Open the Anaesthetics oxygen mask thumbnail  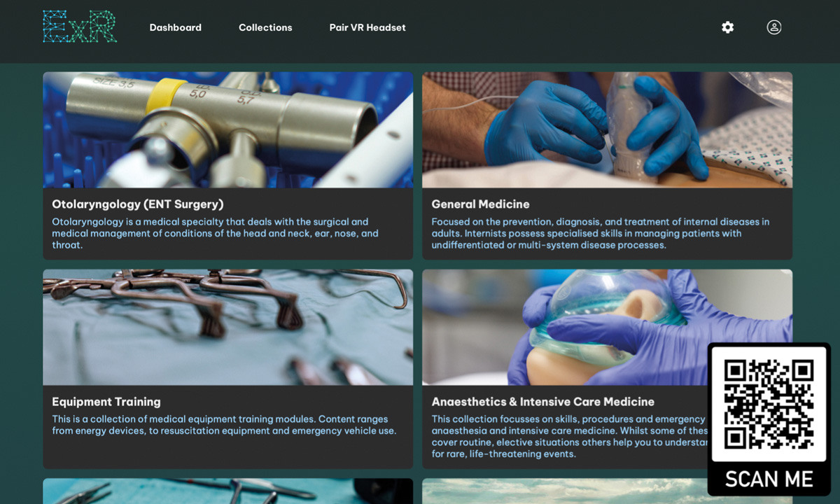pos(564,327)
